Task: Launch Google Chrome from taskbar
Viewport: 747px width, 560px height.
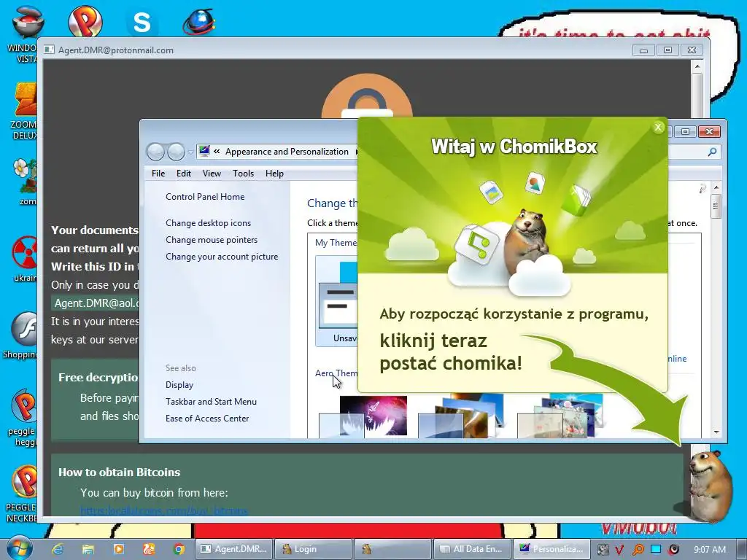Action: (179, 549)
